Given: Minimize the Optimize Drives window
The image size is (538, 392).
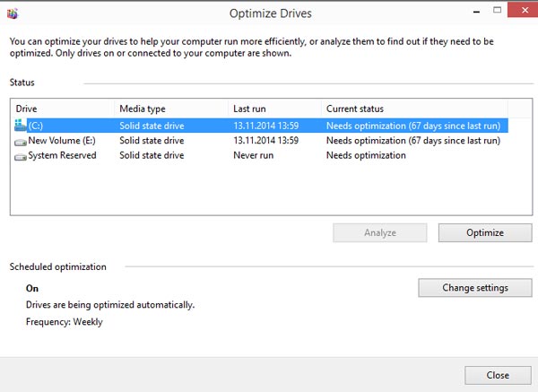Looking at the screenshot, I should [x=476, y=12].
